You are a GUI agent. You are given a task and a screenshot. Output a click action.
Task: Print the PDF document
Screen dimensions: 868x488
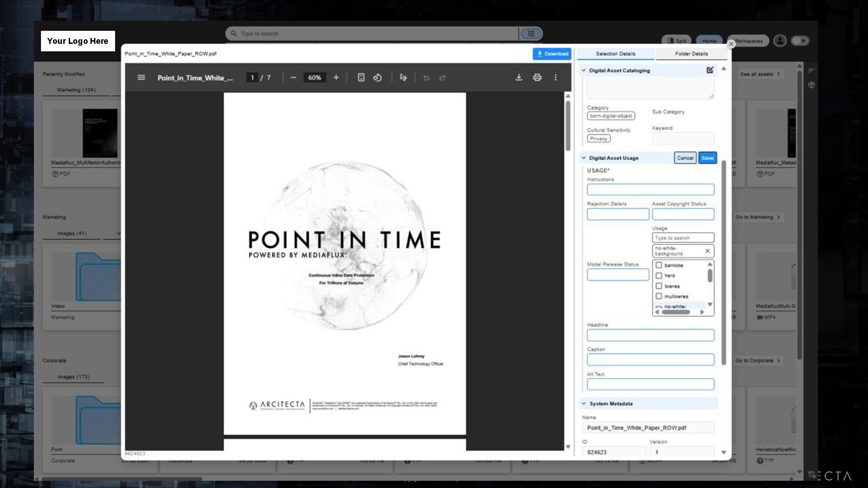537,78
